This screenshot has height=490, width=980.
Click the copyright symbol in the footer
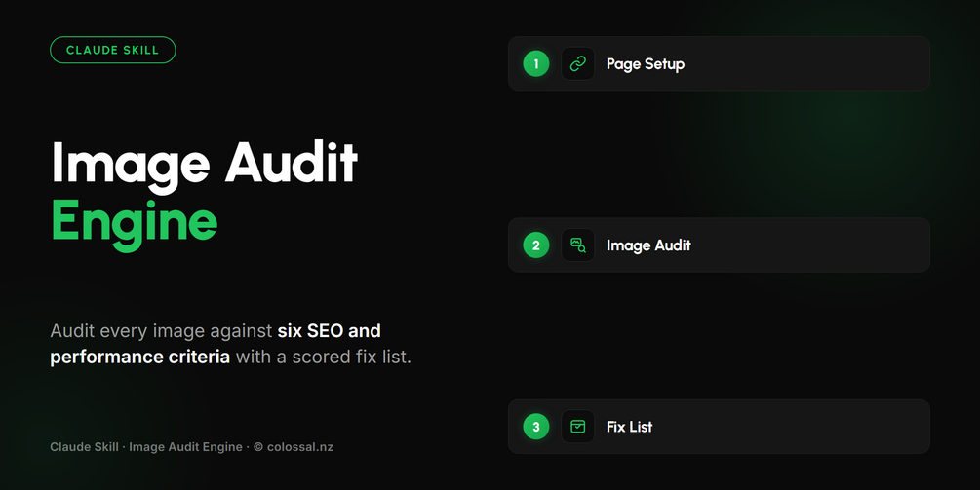pos(258,447)
